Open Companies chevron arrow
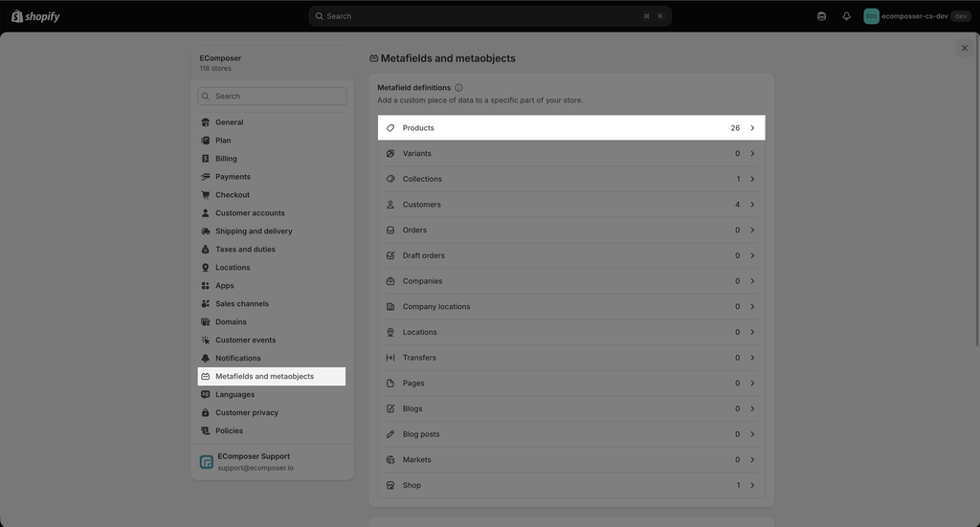980x527 pixels. tap(752, 281)
